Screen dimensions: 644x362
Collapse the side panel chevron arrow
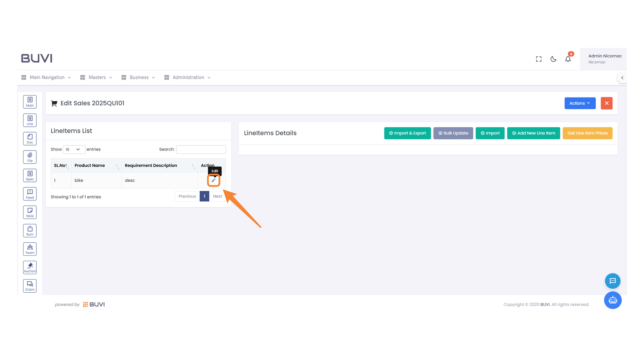pyautogui.click(x=622, y=78)
